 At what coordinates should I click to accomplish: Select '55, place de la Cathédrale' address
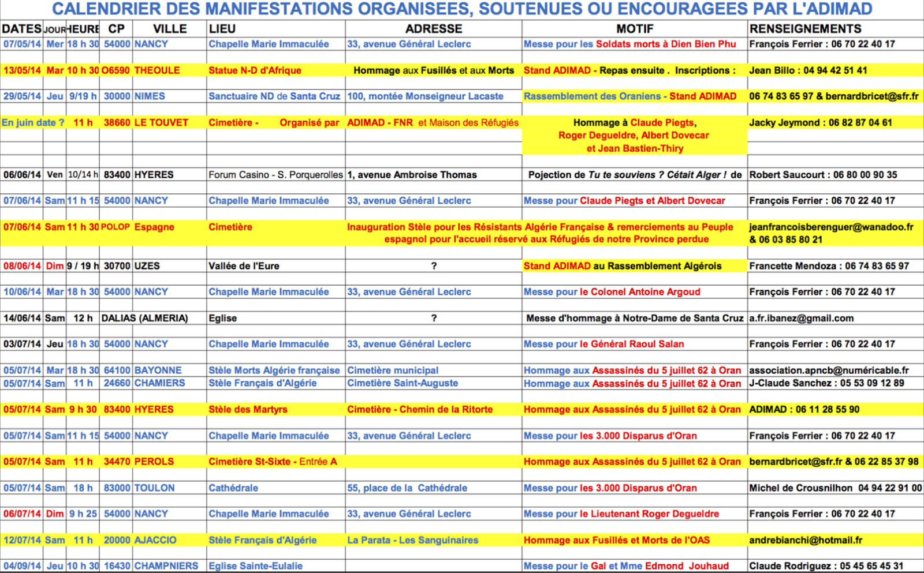click(x=407, y=488)
